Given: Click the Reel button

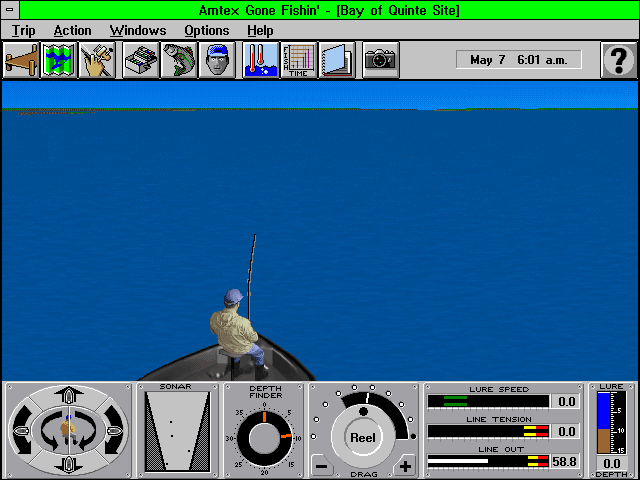Looking at the screenshot, I should 362,438.
